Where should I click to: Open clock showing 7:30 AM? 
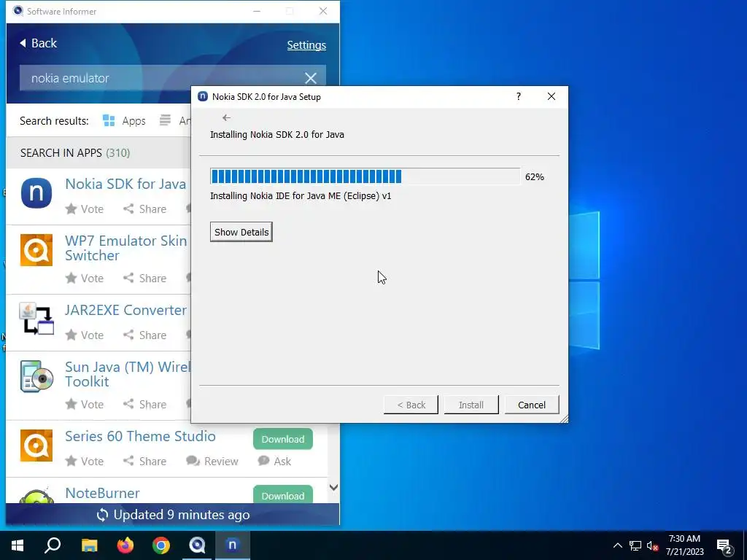[x=684, y=545]
